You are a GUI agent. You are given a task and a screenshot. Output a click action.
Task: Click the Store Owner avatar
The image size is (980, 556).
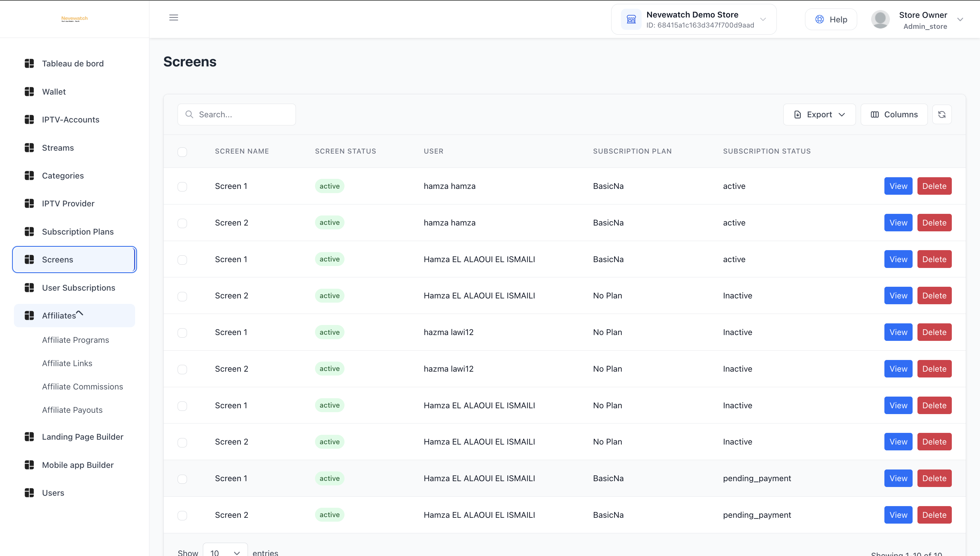click(880, 19)
